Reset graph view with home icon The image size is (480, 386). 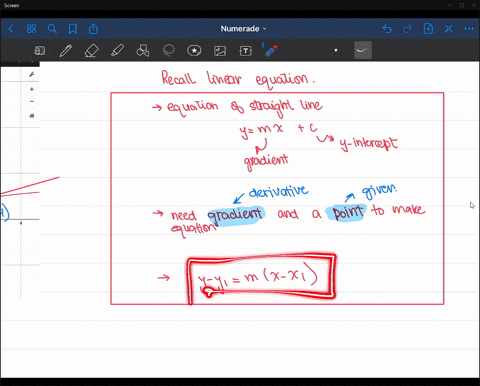pos(32,116)
